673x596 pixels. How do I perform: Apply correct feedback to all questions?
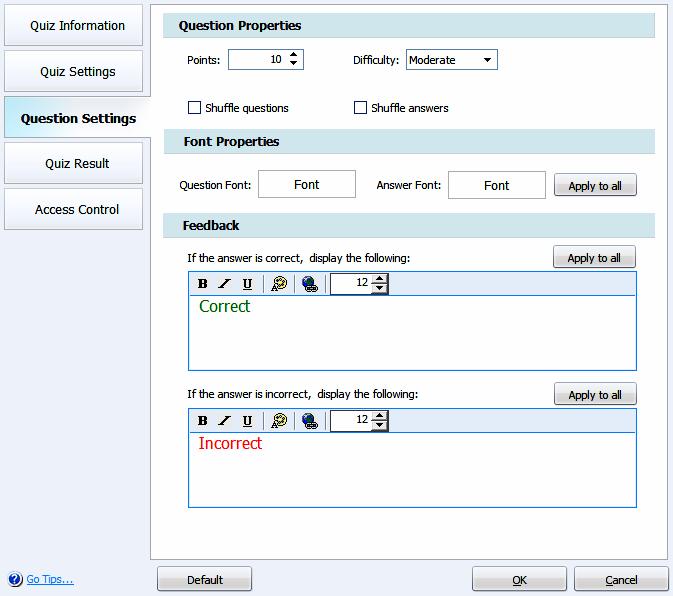coord(594,257)
